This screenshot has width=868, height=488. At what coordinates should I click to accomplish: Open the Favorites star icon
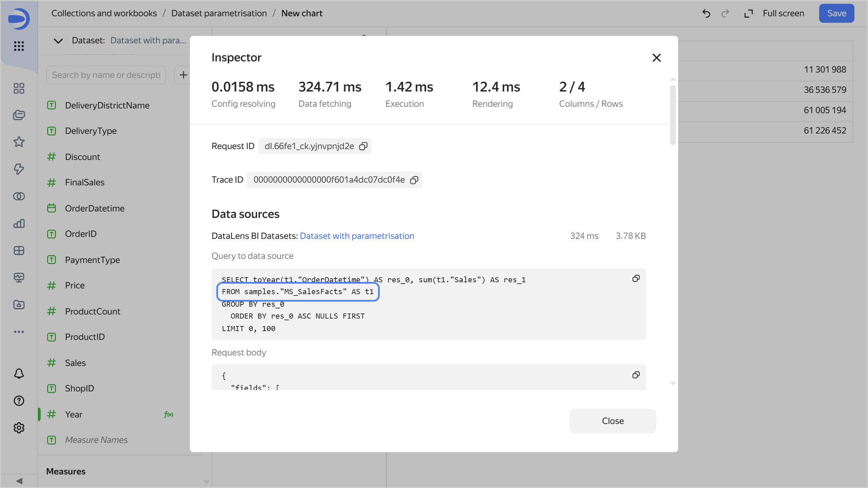click(x=19, y=142)
